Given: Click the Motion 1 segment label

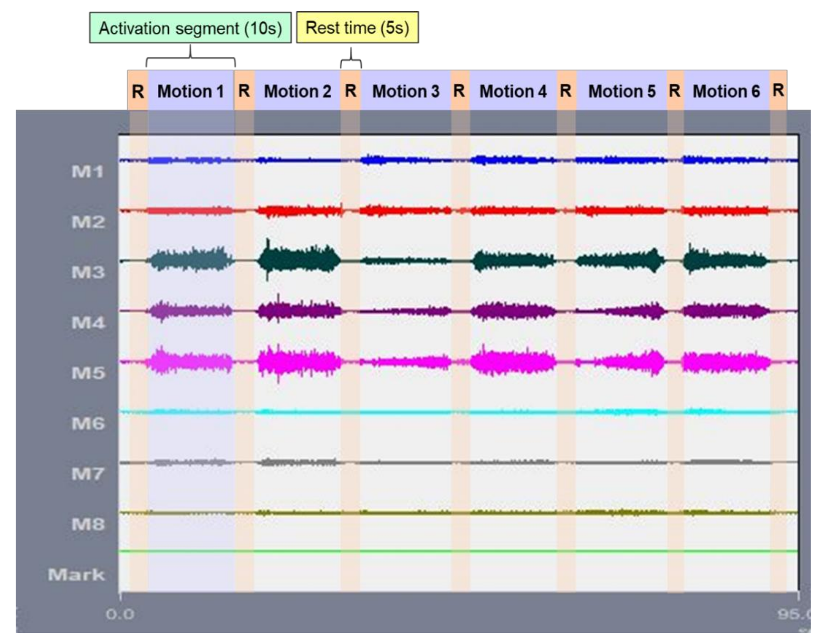Looking at the screenshot, I should (x=190, y=91).
